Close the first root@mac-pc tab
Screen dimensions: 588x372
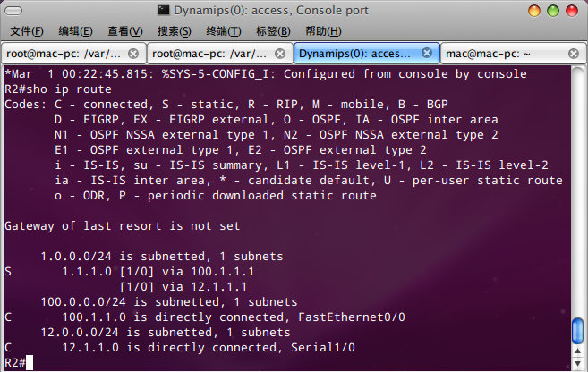(x=133, y=54)
